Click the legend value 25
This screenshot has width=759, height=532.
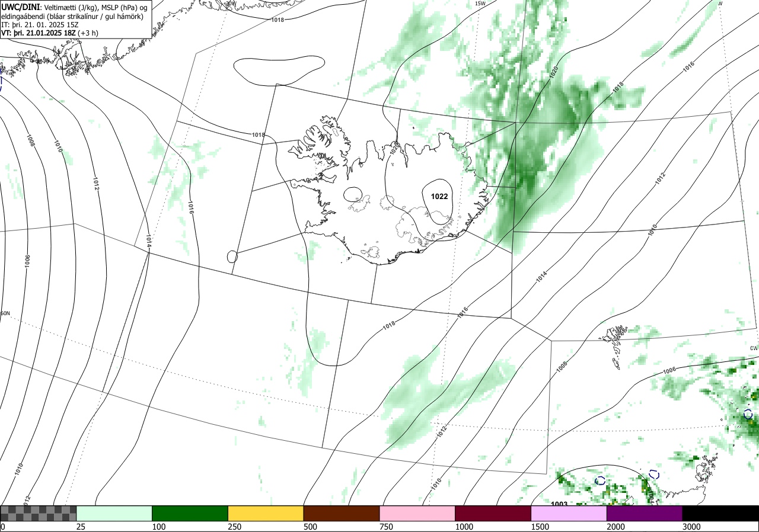pos(81,527)
